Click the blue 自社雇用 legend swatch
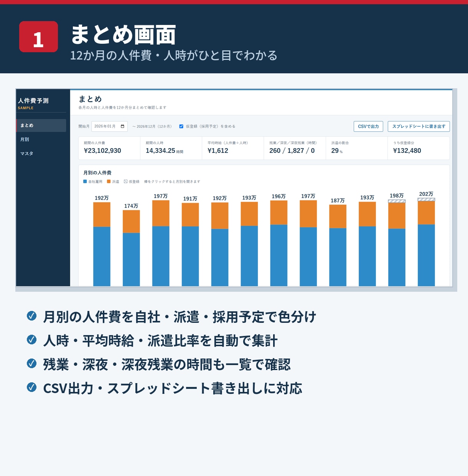468x476 pixels. [85, 182]
